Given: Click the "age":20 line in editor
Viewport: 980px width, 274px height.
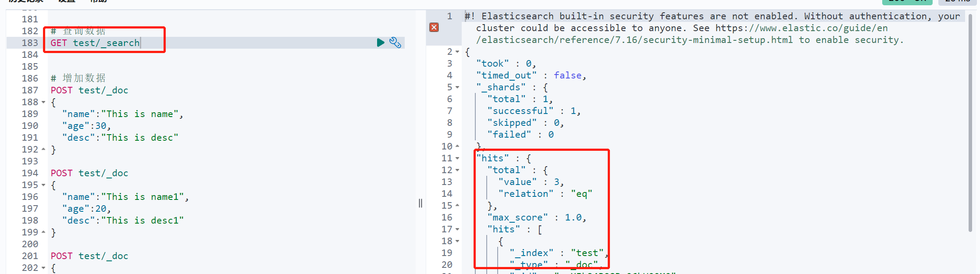Looking at the screenshot, I should [86, 209].
